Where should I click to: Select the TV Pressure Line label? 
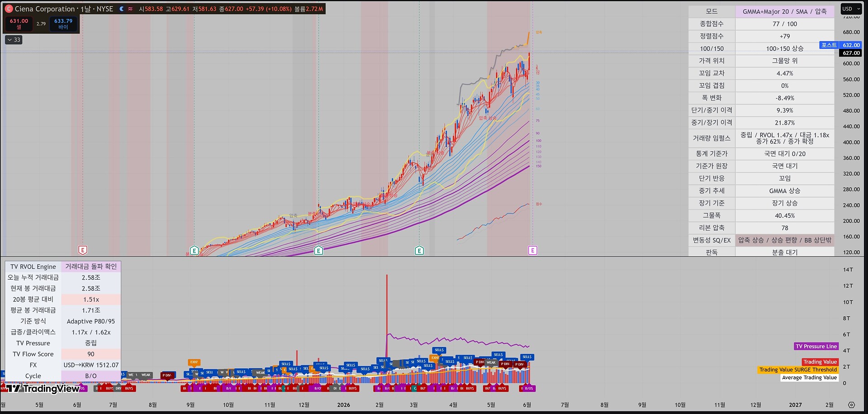click(x=816, y=347)
